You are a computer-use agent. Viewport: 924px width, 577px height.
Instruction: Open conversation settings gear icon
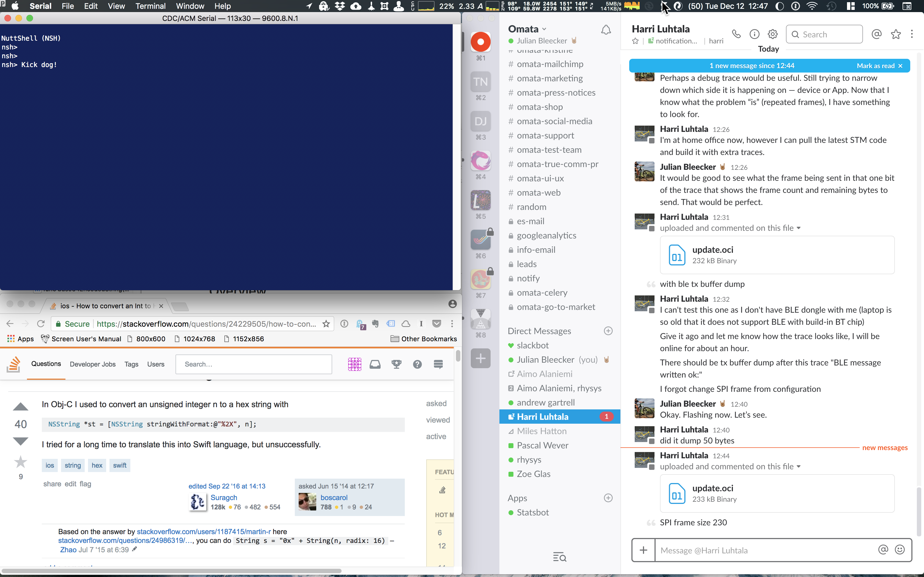[772, 34]
